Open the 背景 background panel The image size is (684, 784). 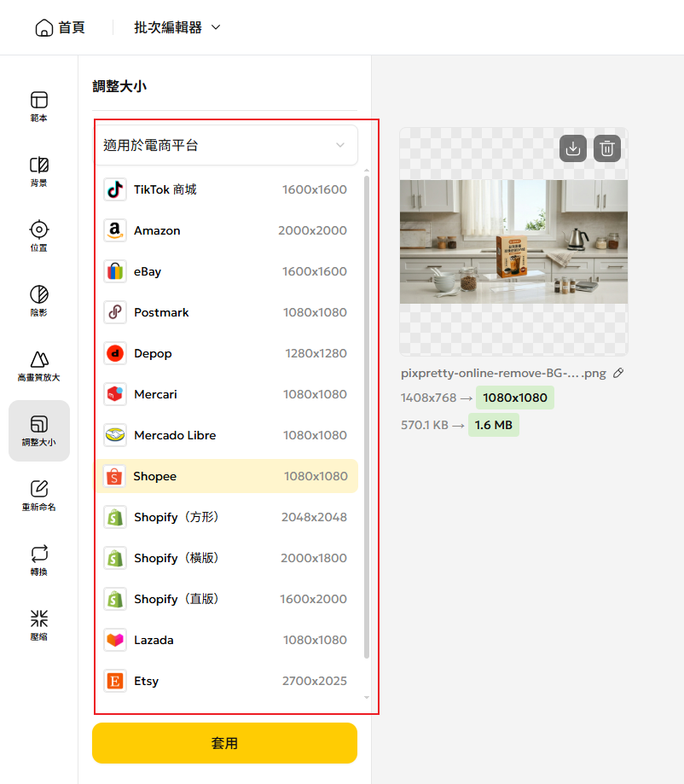(x=39, y=171)
